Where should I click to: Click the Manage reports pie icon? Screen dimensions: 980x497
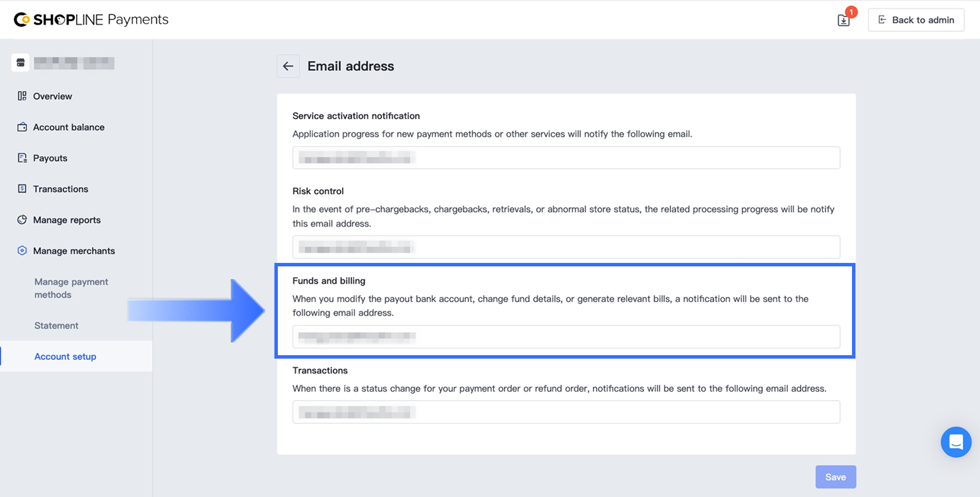(22, 220)
